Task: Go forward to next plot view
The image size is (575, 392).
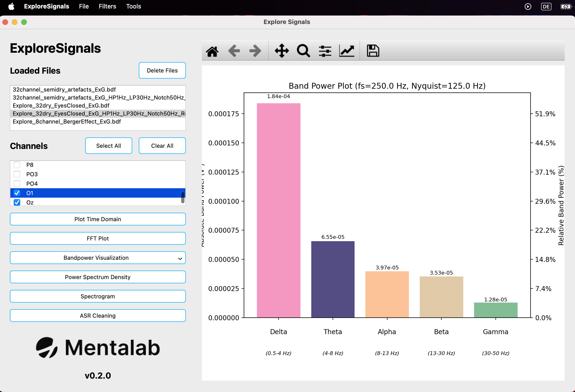Action: pos(255,51)
